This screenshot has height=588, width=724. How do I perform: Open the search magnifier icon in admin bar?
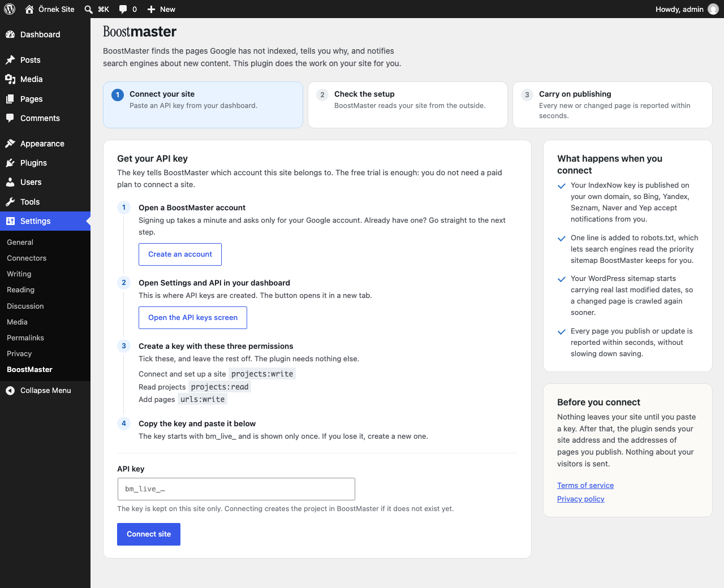click(88, 9)
